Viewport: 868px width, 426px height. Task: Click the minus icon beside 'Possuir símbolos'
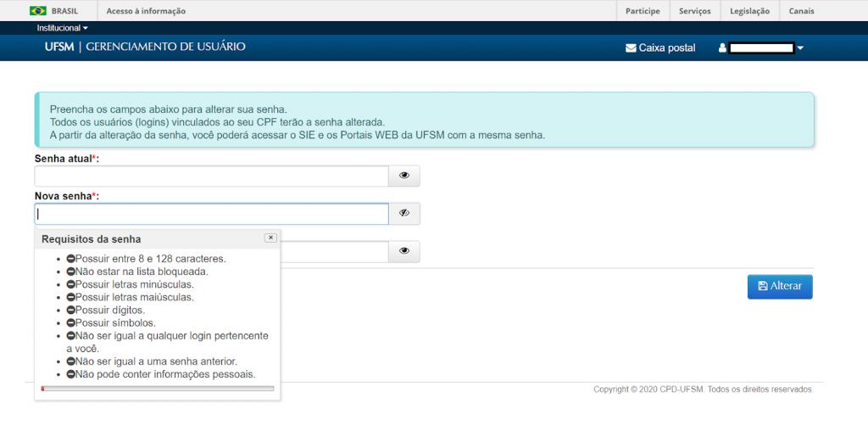click(x=71, y=323)
